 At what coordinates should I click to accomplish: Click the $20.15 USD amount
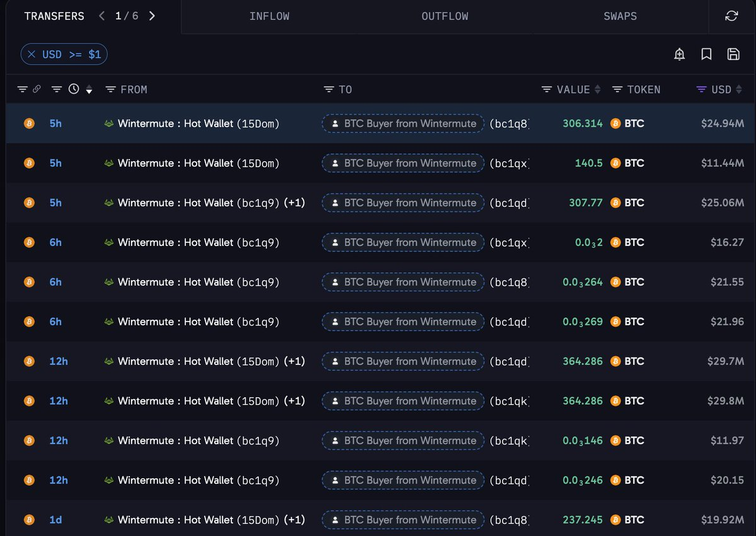tap(728, 480)
